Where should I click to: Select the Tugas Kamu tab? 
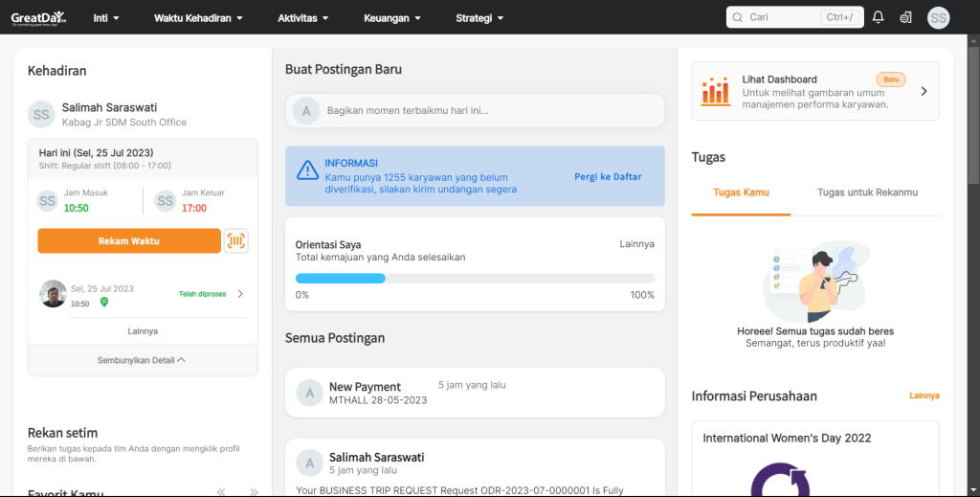click(741, 192)
